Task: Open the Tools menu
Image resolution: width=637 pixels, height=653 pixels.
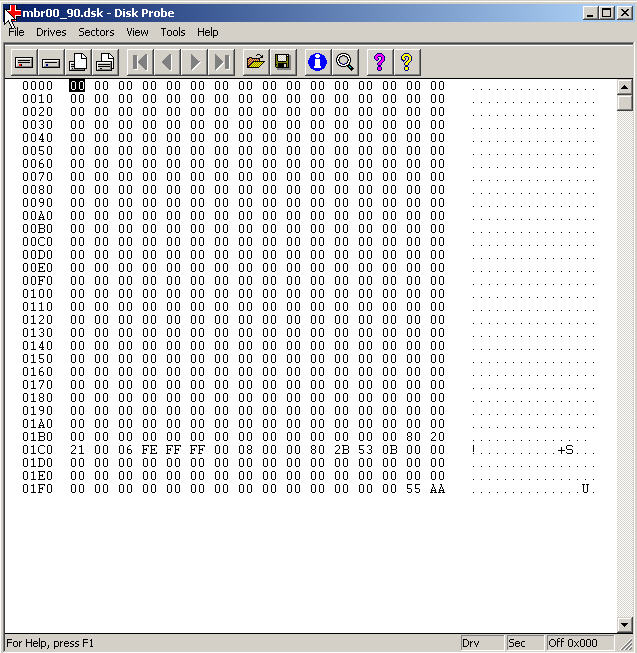Action: point(173,32)
